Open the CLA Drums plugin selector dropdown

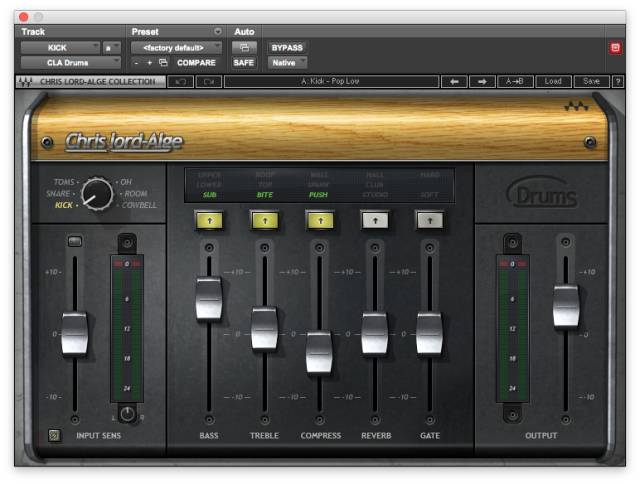pyautogui.click(x=71, y=63)
